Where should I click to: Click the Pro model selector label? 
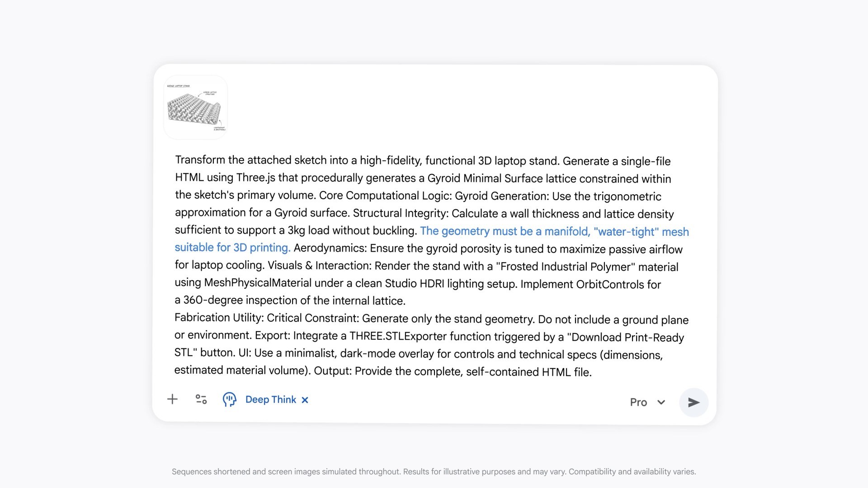638,402
